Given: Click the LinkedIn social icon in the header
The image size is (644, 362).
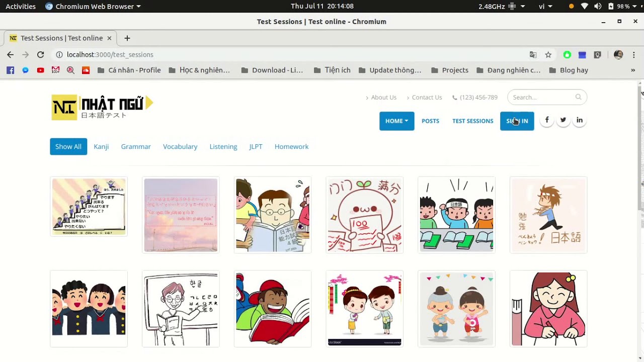Looking at the screenshot, I should (580, 120).
